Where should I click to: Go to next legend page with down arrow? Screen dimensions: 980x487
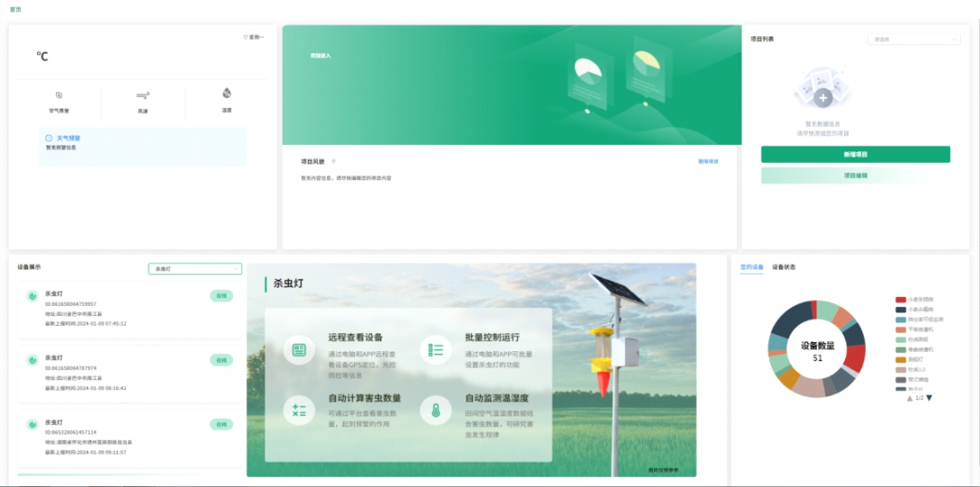929,397
